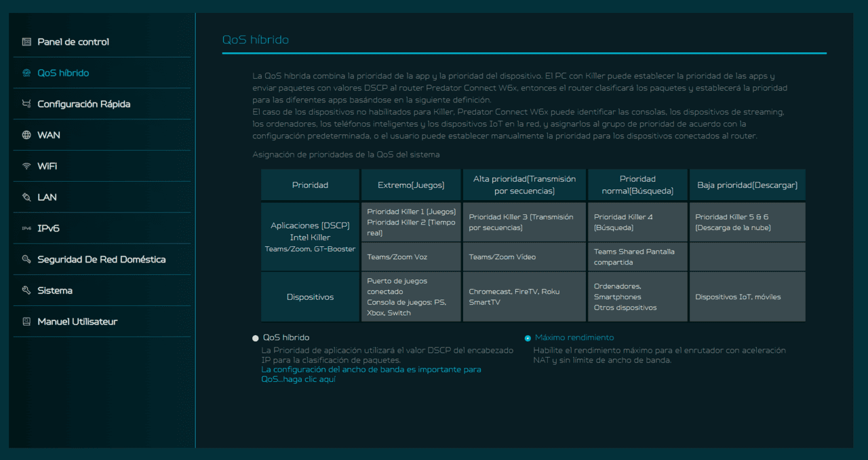Click the Chromecast, FireTV, Roku SmartTV cell

pos(524,297)
